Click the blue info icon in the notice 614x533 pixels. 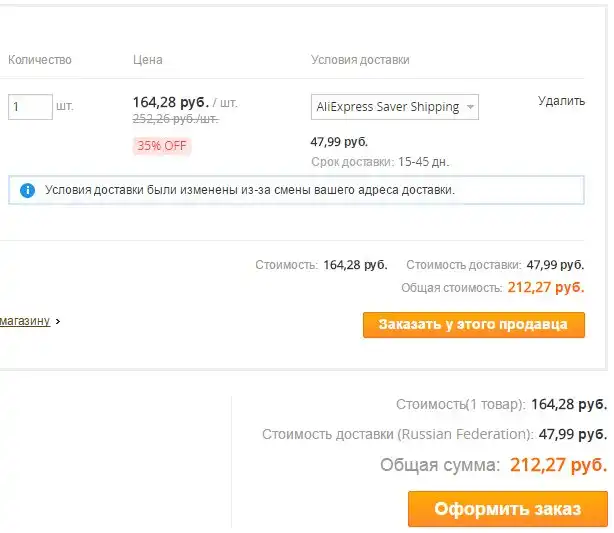click(27, 189)
